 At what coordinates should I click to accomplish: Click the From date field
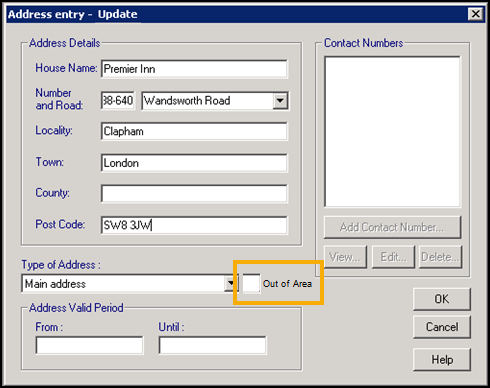click(89, 345)
